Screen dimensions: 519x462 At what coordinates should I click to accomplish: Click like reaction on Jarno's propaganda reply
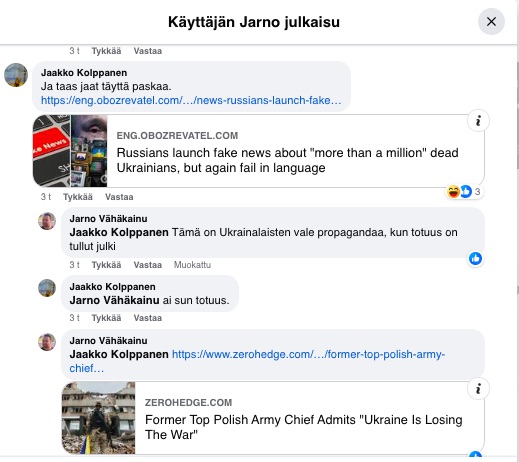pos(475,259)
